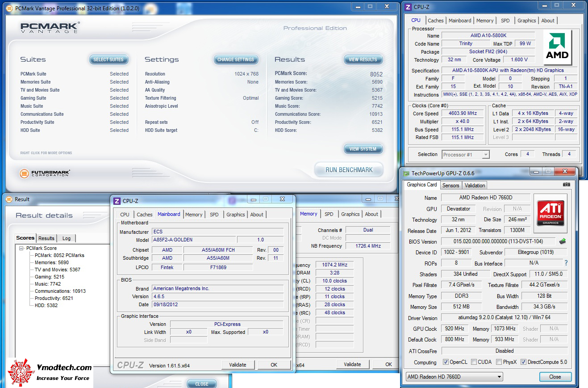Screen dimensions: 588x388
Task: Click the VIEW RESULTS button
Action: tap(363, 59)
